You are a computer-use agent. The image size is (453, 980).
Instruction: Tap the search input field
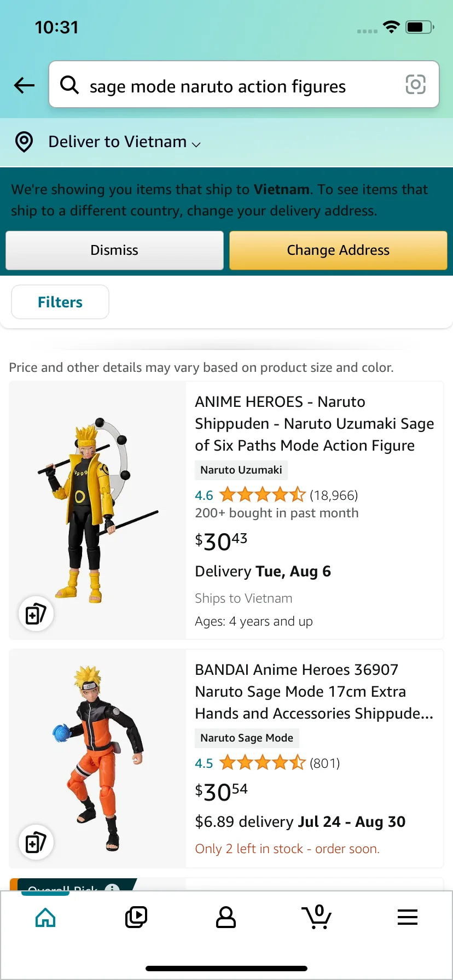(x=241, y=86)
